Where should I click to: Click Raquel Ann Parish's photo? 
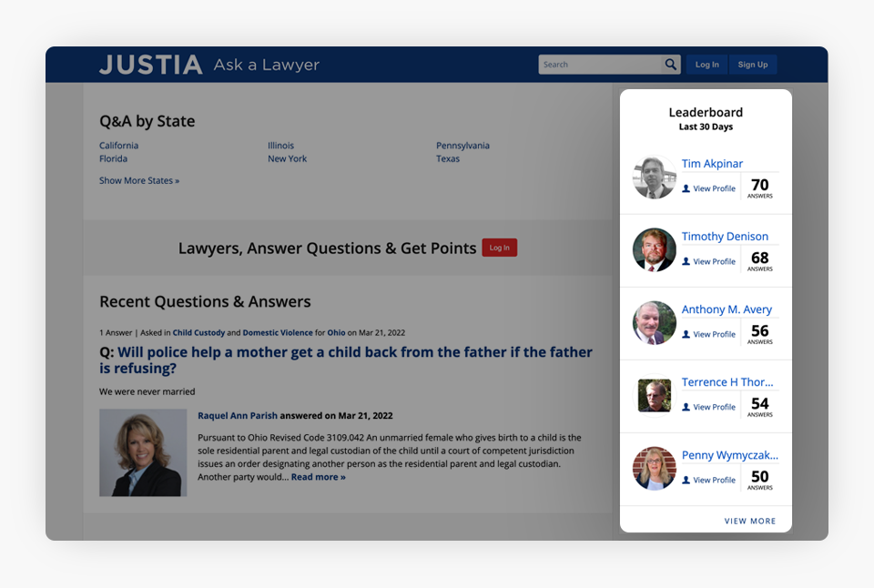coord(143,452)
